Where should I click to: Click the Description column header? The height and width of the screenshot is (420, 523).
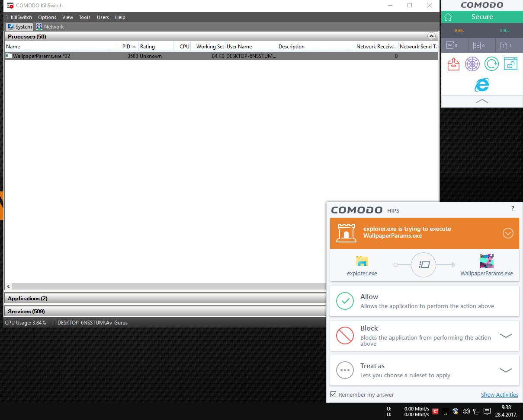click(316, 46)
